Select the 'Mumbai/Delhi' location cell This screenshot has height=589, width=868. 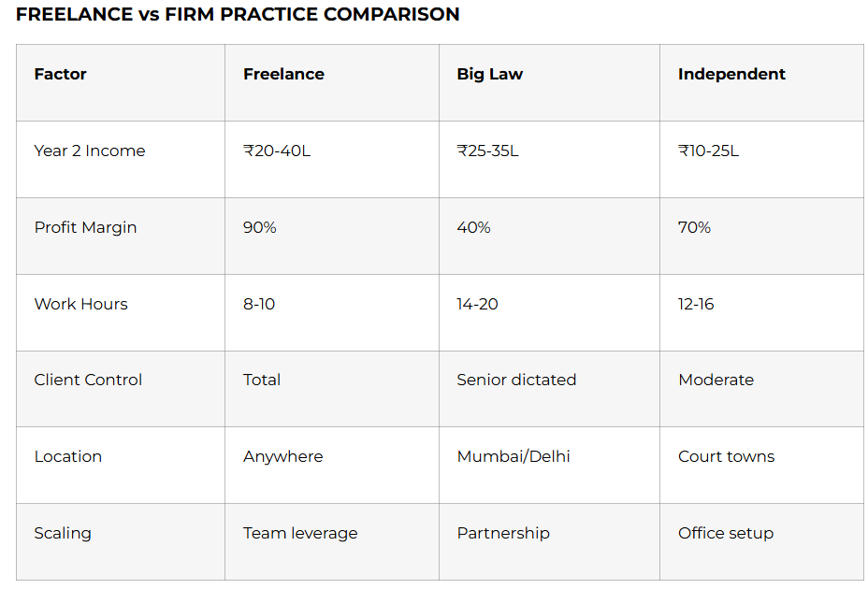[x=514, y=457]
